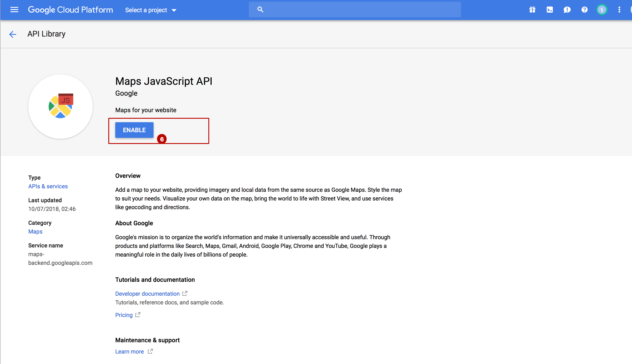This screenshot has width=632, height=364.
Task: Open the Maps category link
Action: tap(35, 232)
